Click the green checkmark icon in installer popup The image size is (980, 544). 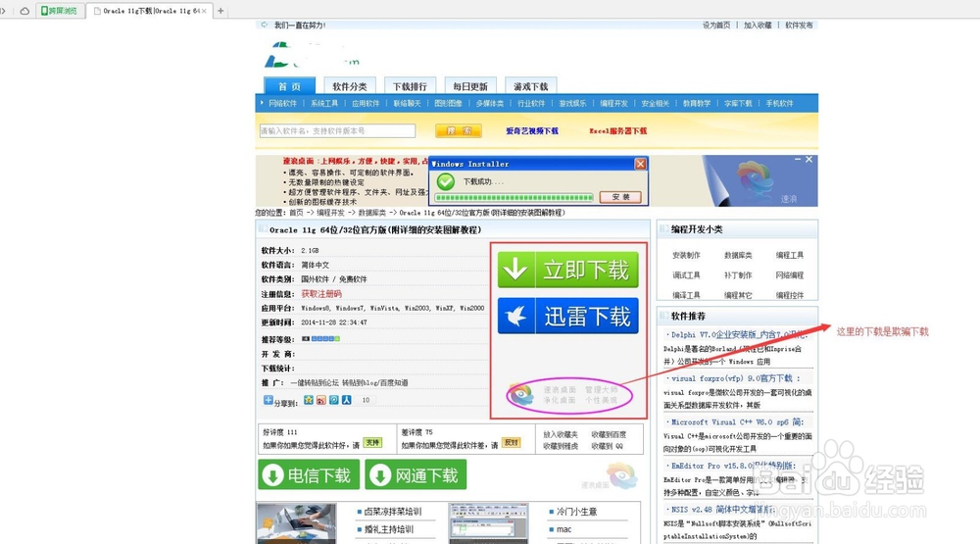[x=446, y=181]
